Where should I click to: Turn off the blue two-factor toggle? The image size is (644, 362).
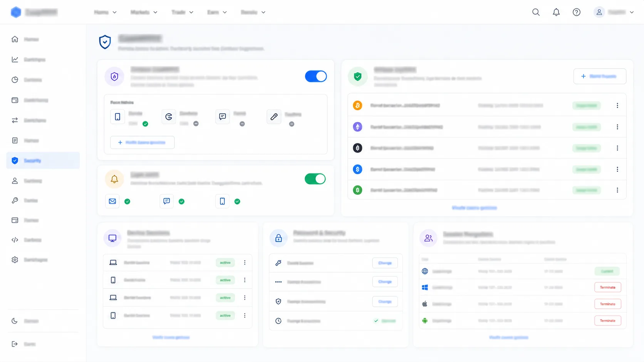click(316, 76)
